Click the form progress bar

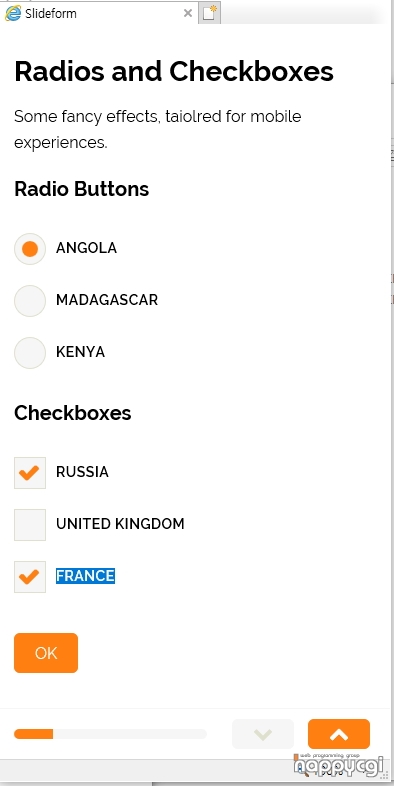point(110,734)
